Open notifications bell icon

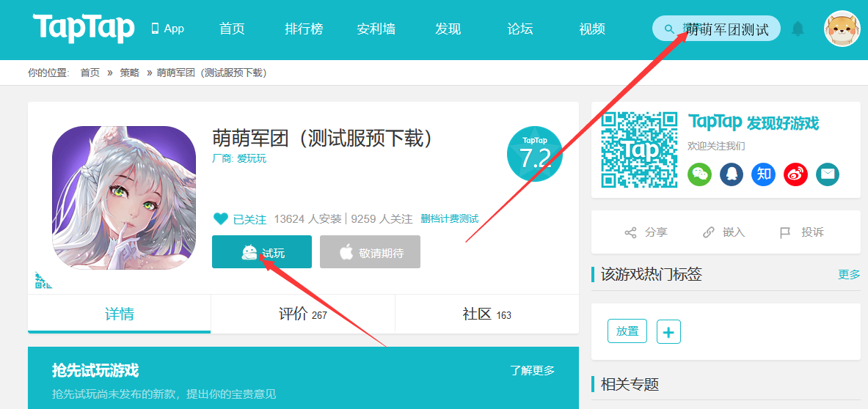click(798, 29)
